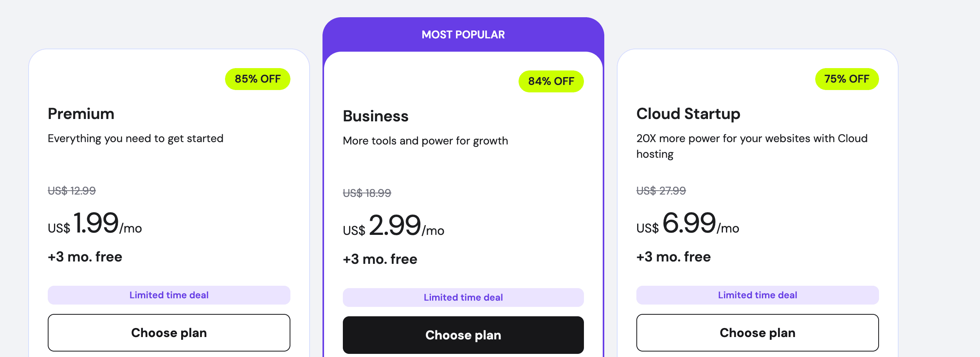The image size is (980, 357).
Task: Click the Limited time deal chip under Business
Action: click(463, 297)
